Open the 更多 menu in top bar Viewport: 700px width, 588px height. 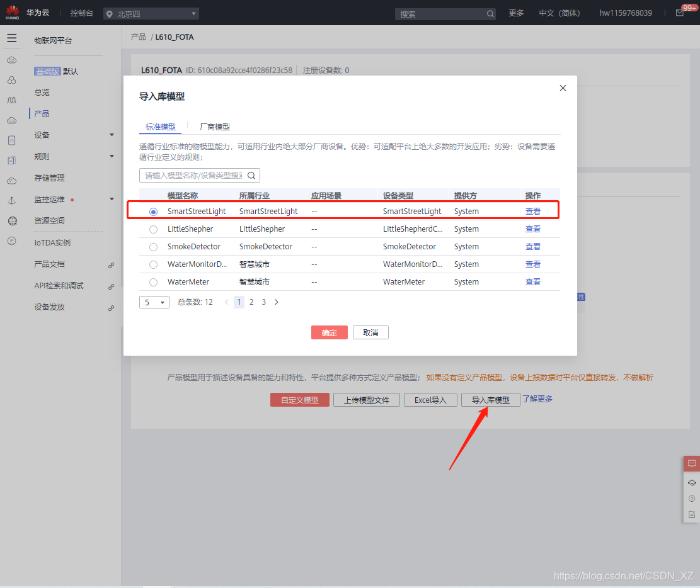(516, 13)
